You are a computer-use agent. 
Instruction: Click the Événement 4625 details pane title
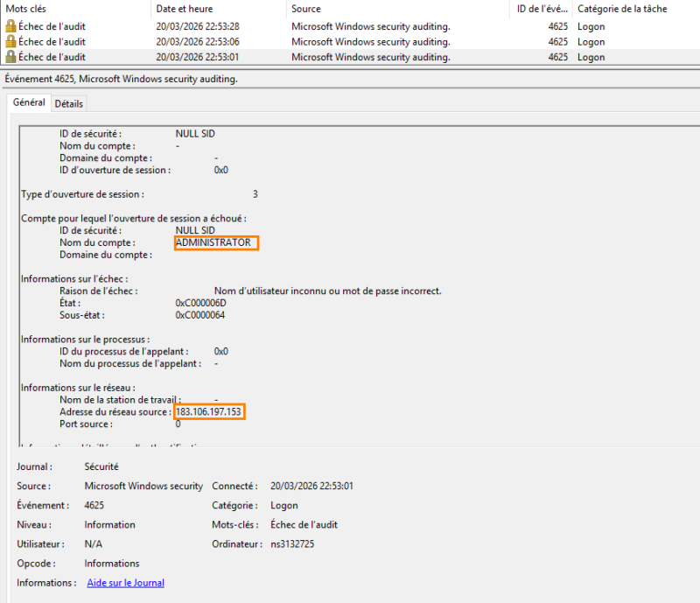[122, 79]
